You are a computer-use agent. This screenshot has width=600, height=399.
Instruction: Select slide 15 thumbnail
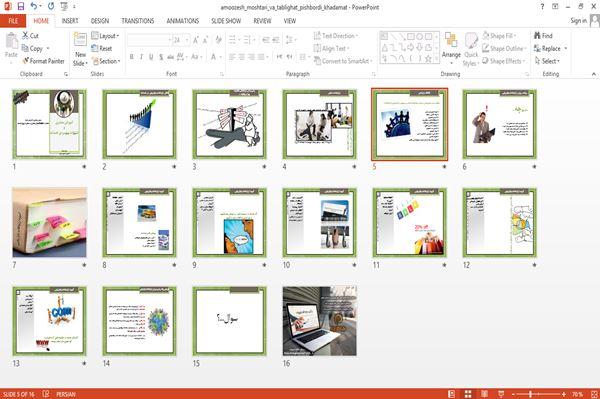point(230,321)
